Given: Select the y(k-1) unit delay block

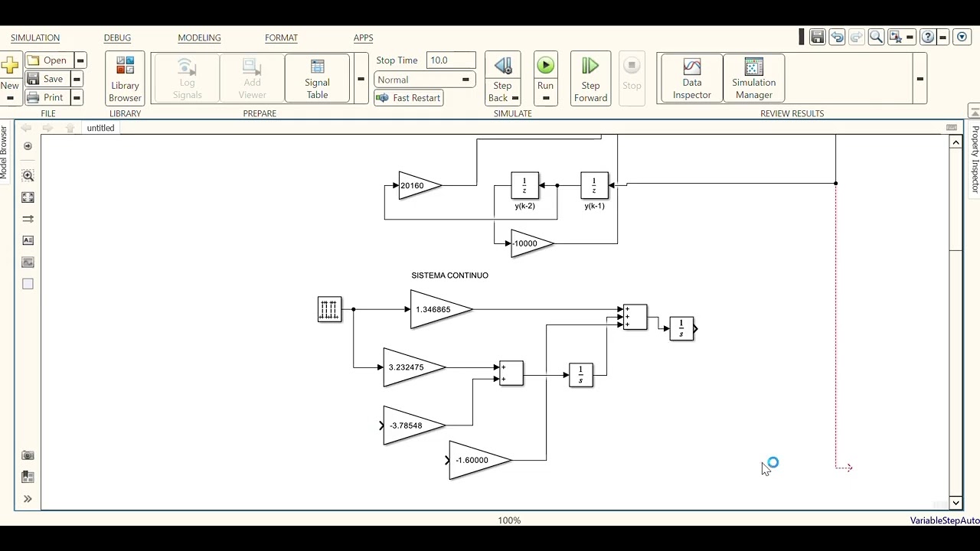Looking at the screenshot, I should pyautogui.click(x=594, y=185).
